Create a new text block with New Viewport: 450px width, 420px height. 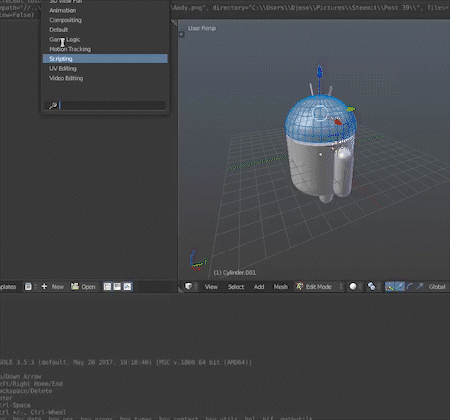coord(53,287)
